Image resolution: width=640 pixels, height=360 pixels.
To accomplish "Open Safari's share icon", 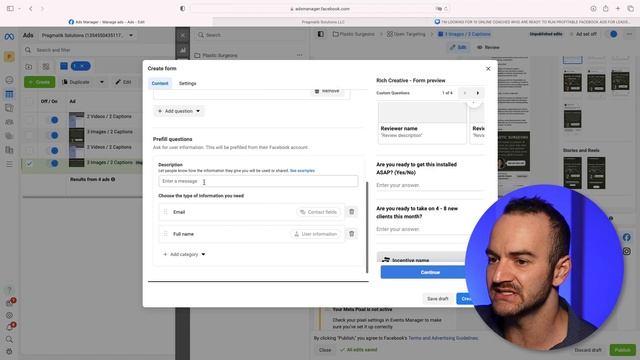I will [x=606, y=9].
